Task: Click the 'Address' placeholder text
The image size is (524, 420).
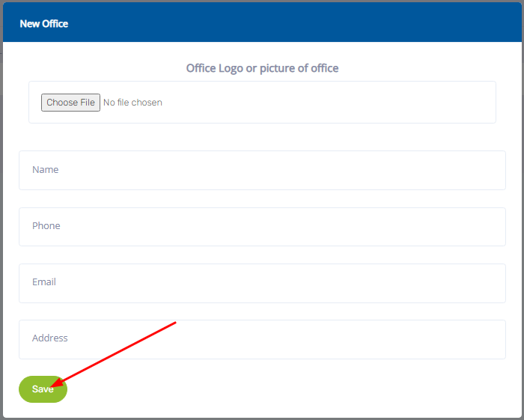Action: [x=49, y=338]
